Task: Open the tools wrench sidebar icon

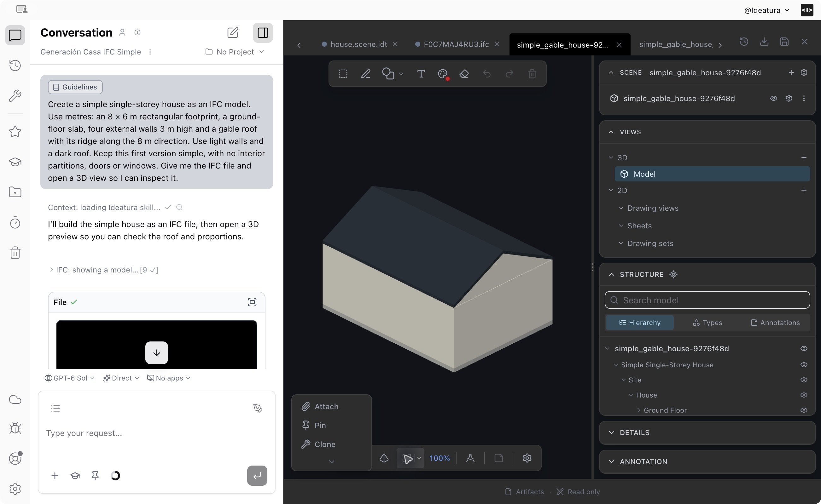Action: point(15,96)
